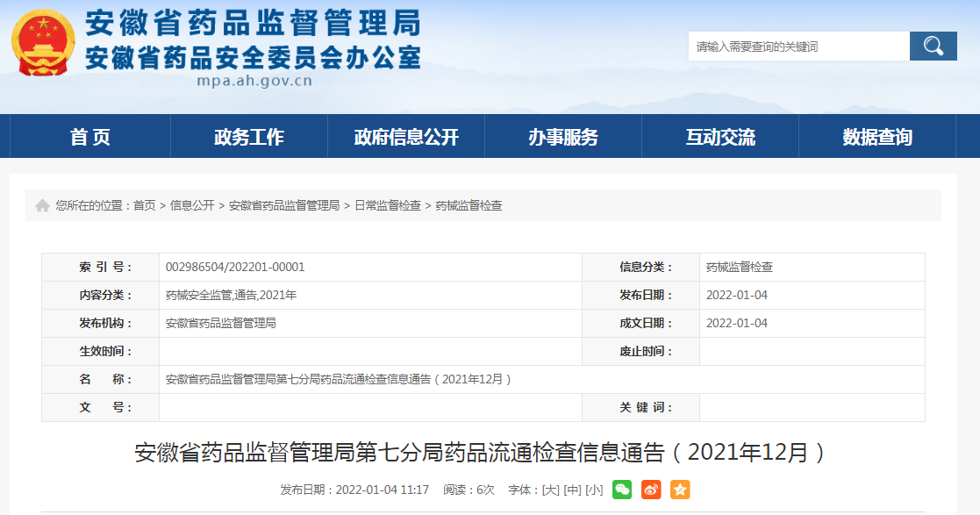Set font size to medium [中]

click(x=572, y=490)
